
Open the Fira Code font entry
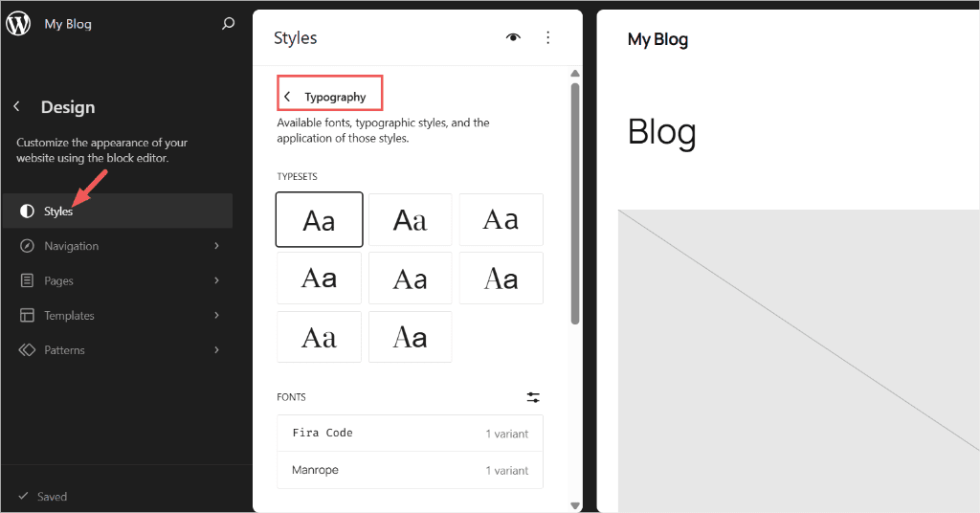tap(410, 433)
